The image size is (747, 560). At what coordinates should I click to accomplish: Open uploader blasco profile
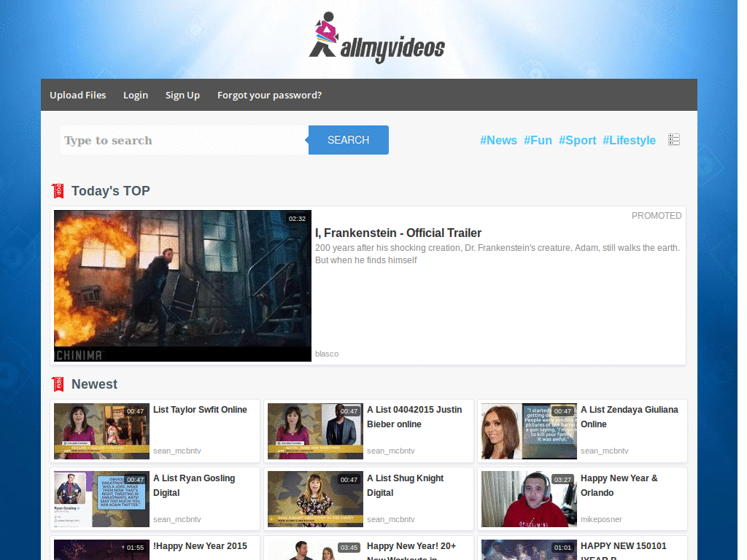327,354
